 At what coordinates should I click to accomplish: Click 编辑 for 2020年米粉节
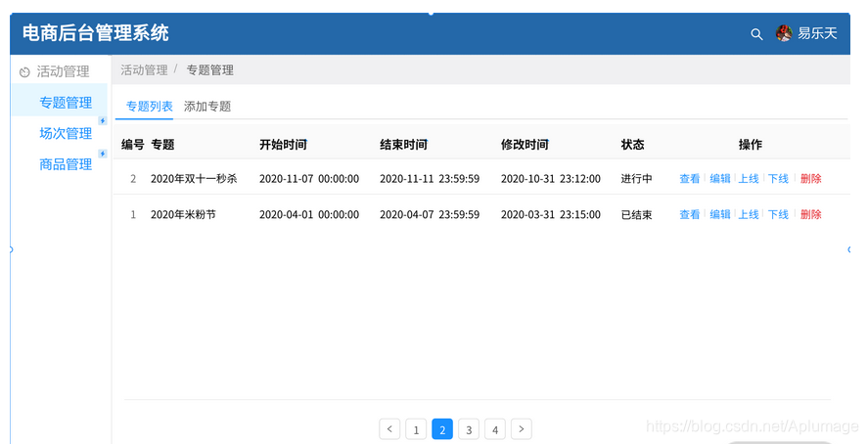click(x=720, y=214)
